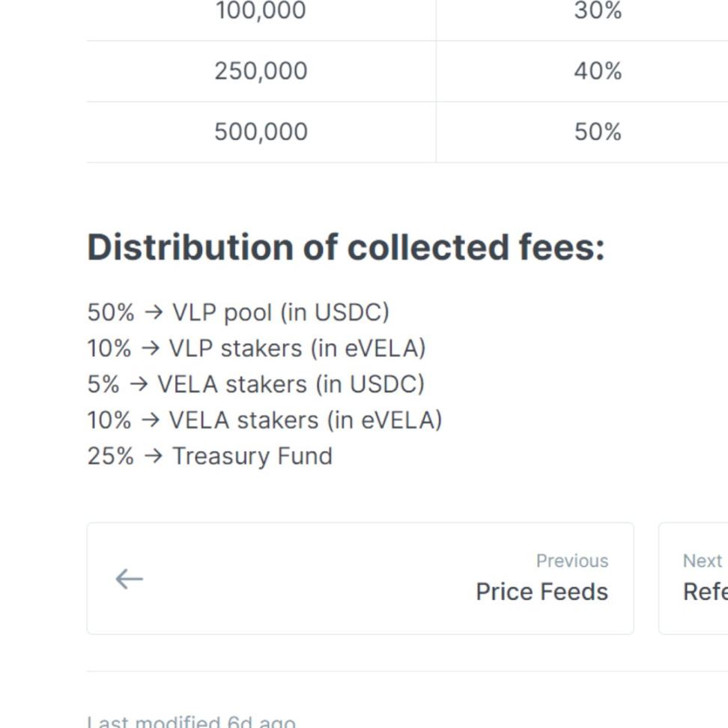Screen dimensions: 728x728
Task: Click the left arrow icon beside Price Feeds
Action: point(129,579)
